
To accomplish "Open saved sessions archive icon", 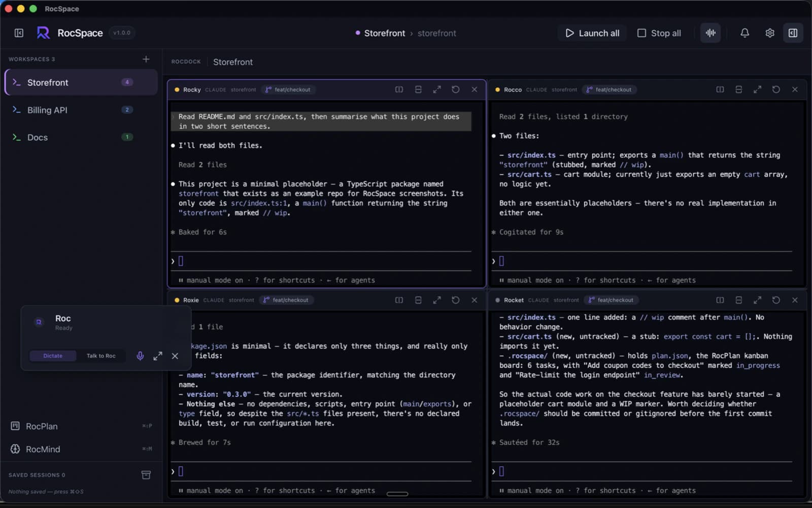I will 146,475.
